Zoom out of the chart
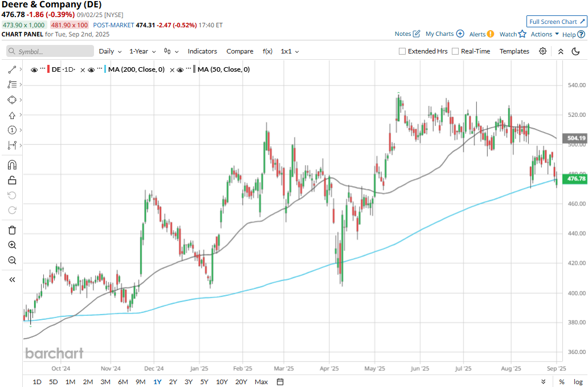 click(x=12, y=261)
